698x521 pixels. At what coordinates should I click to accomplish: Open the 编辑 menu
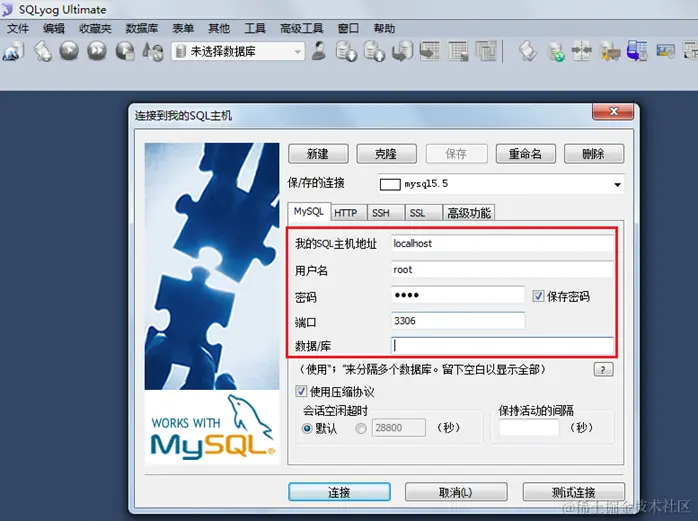pos(54,28)
